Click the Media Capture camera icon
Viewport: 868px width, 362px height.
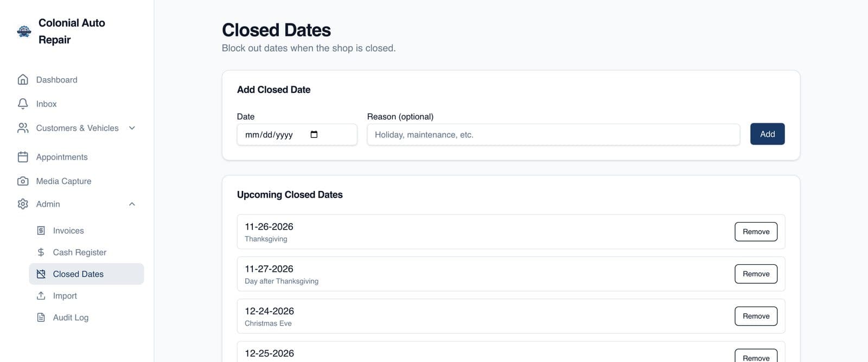coord(23,181)
